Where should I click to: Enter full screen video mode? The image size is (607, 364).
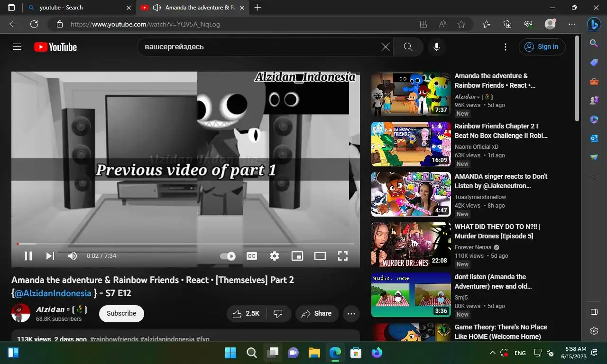tap(343, 256)
